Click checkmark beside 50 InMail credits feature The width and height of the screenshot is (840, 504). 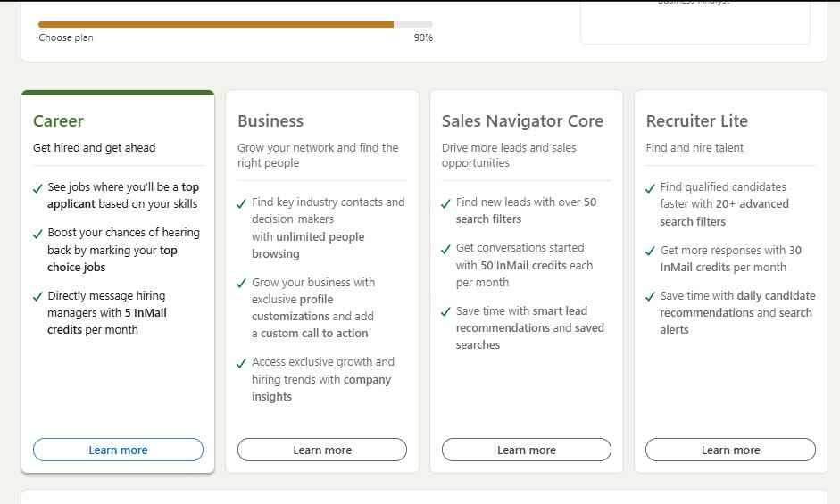tap(445, 249)
